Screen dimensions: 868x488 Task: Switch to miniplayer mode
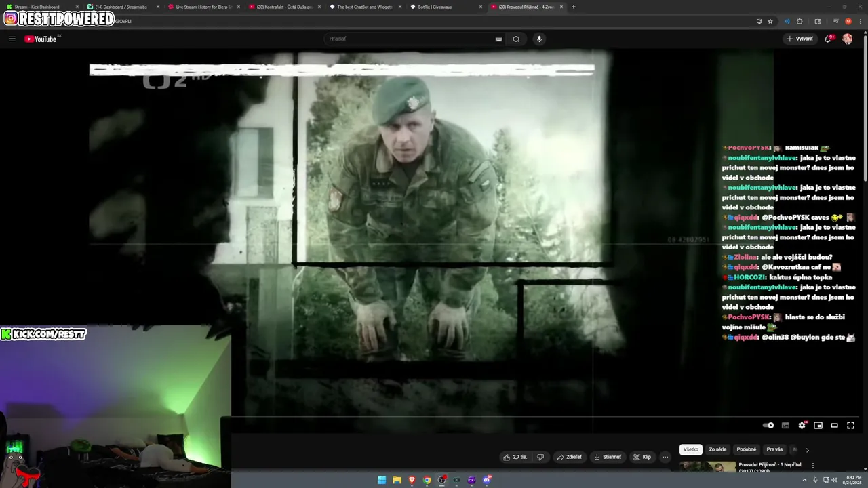click(818, 426)
